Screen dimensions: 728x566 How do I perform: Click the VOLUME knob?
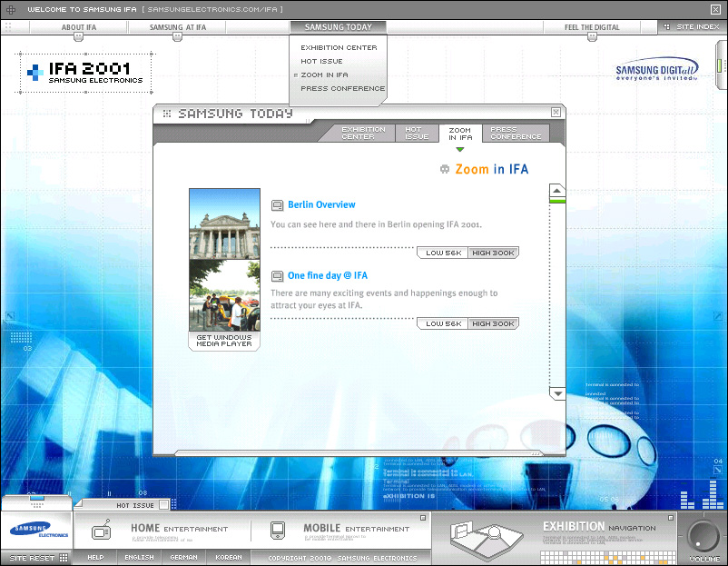pos(703,536)
